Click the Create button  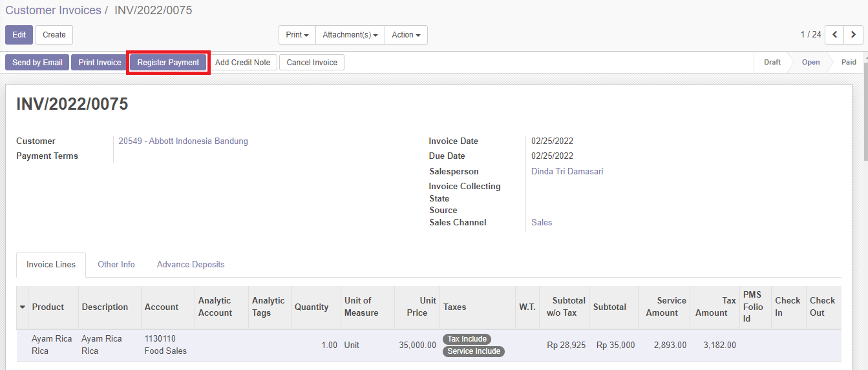[54, 35]
